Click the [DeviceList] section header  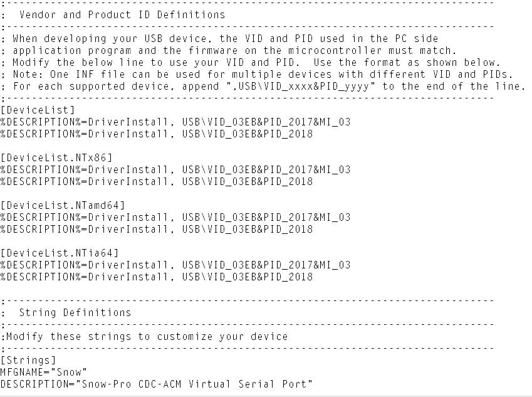[38, 110]
